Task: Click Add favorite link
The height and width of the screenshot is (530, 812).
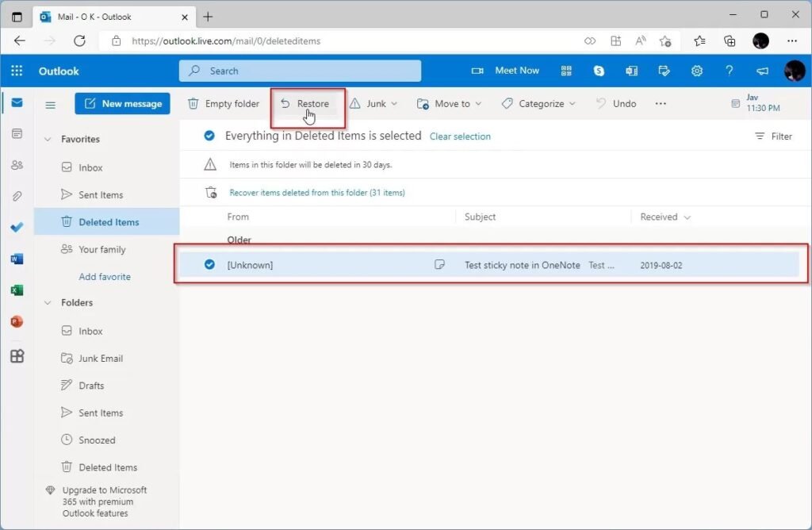Action: tap(105, 277)
